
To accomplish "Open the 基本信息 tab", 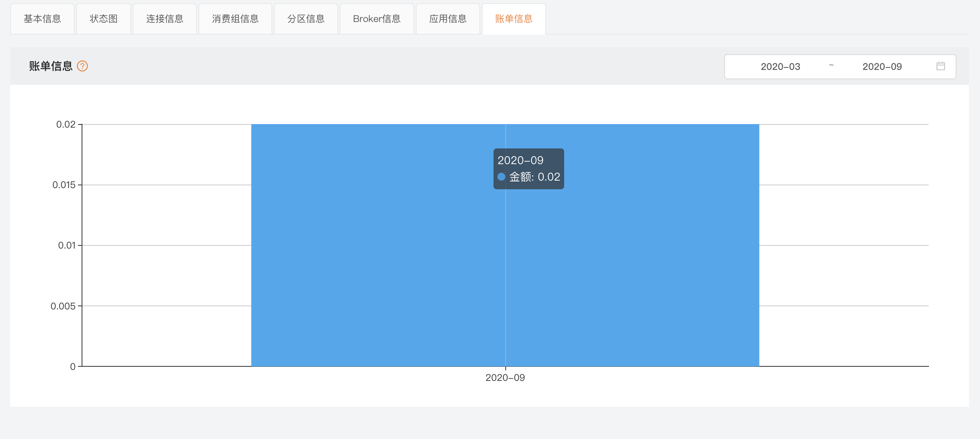I will tap(42, 19).
